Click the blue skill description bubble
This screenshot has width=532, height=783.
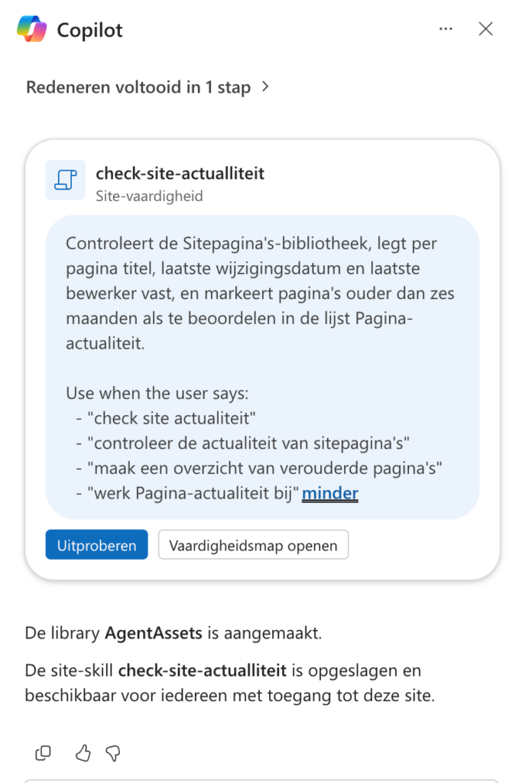tap(262, 368)
